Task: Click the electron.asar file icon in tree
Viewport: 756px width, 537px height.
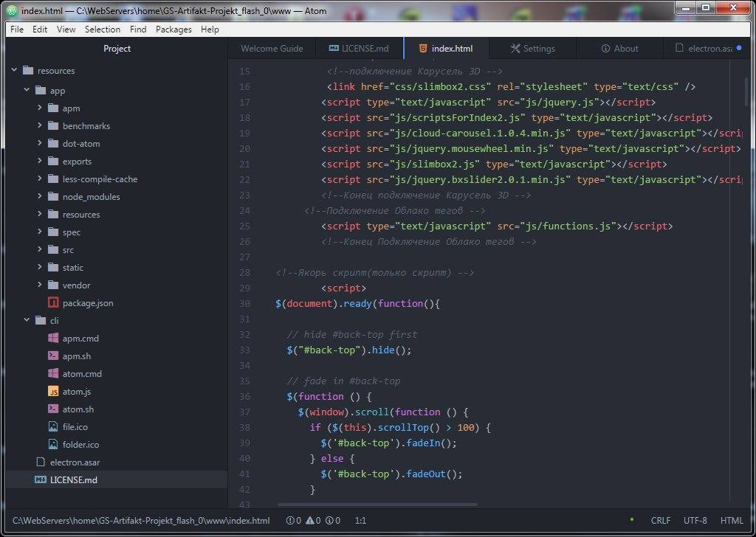Action: (x=41, y=462)
